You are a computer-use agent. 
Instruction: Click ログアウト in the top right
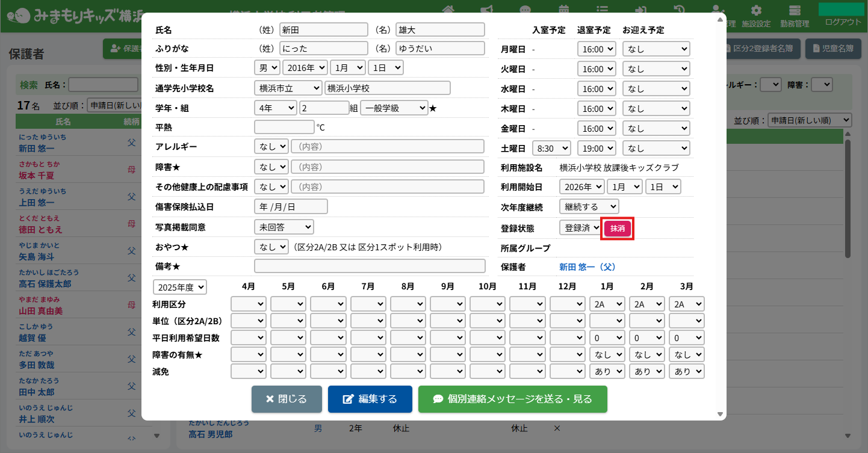[x=843, y=22]
